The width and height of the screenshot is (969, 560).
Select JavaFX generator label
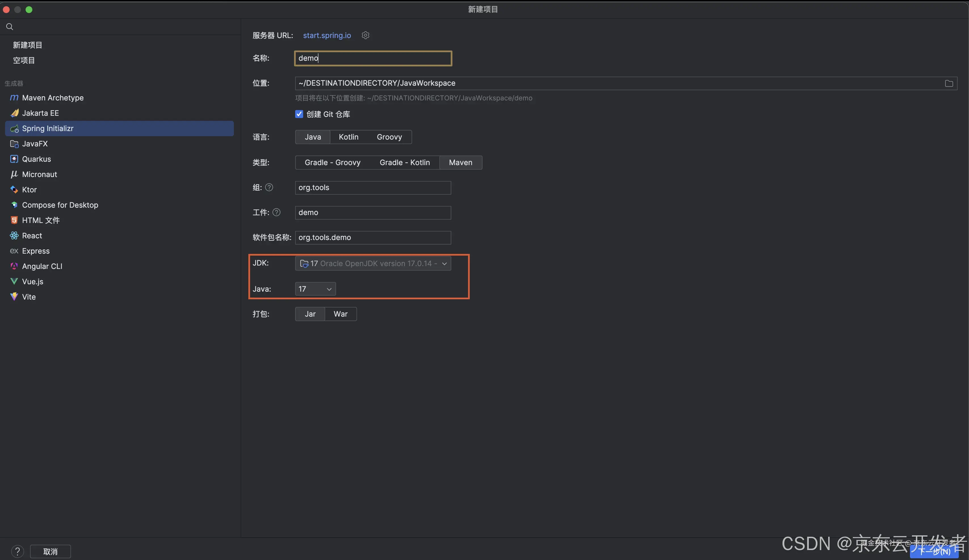[x=35, y=144]
